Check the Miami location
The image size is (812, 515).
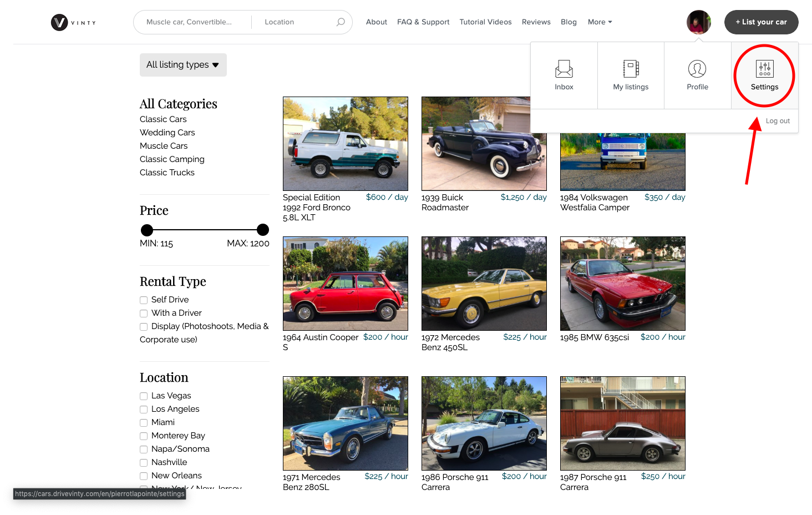144,423
